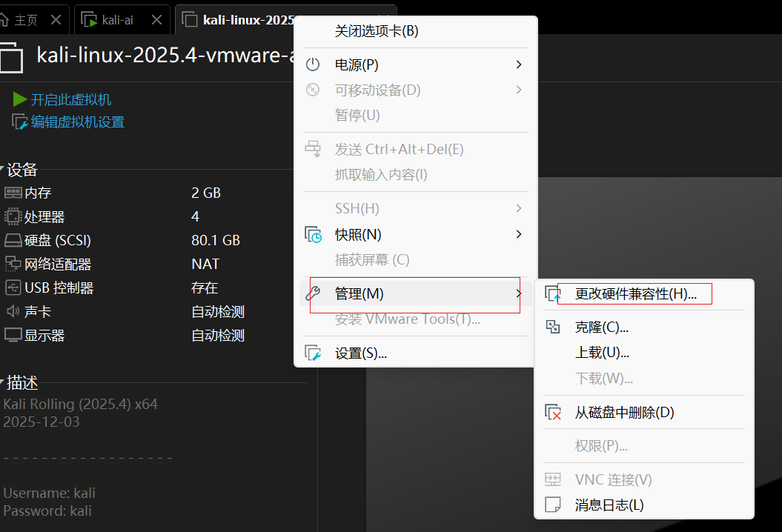Click the 网络适配器 label
Screen dimensions: 782x532
click(x=58, y=265)
